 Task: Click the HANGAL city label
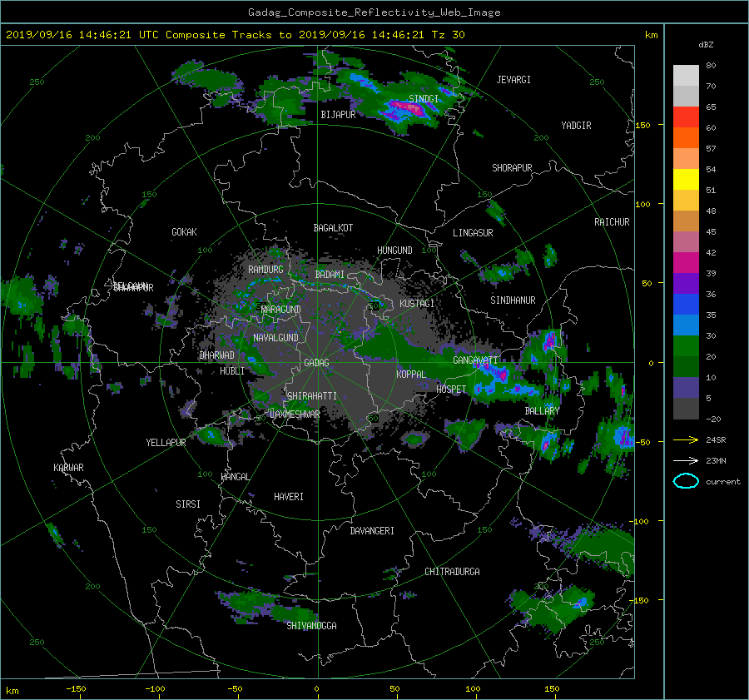click(235, 477)
